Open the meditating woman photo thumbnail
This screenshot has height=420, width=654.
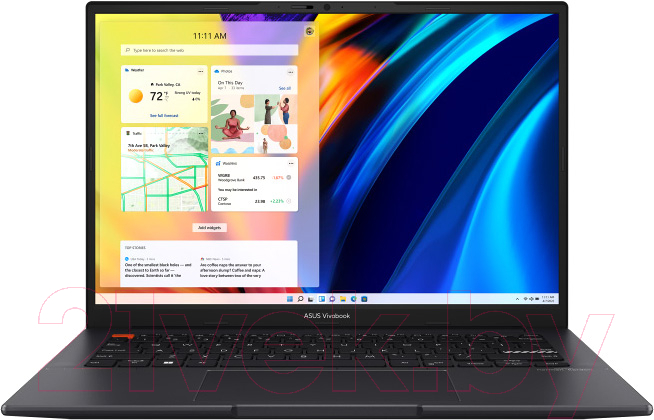tap(232, 124)
